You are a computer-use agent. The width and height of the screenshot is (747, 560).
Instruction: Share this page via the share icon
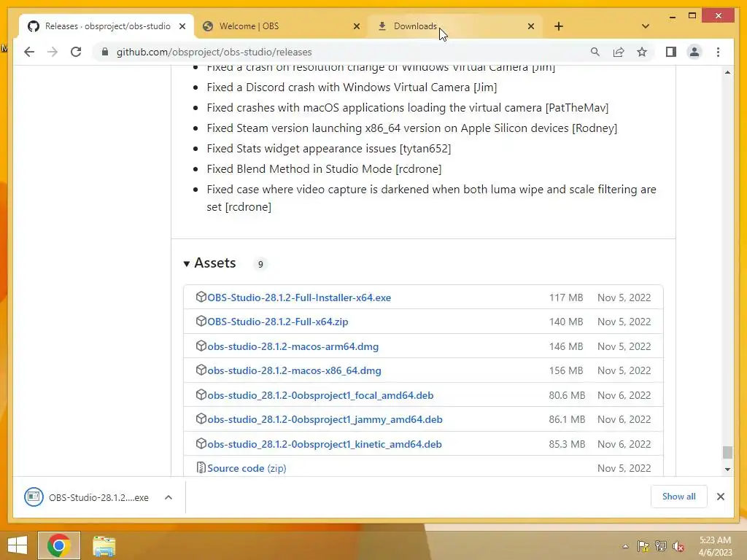(x=619, y=52)
